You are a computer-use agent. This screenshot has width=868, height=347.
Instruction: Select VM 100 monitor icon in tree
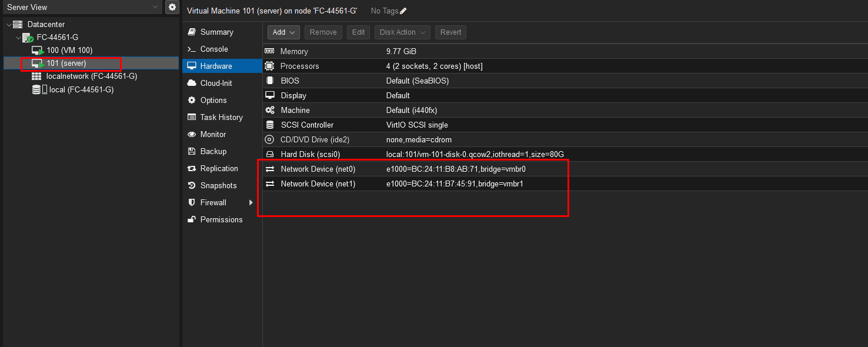[x=38, y=51]
